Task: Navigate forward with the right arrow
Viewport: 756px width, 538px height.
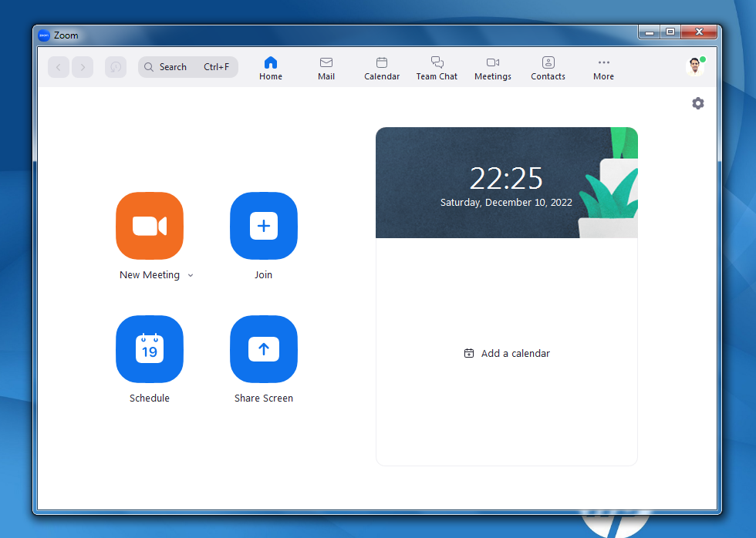Action: point(83,67)
